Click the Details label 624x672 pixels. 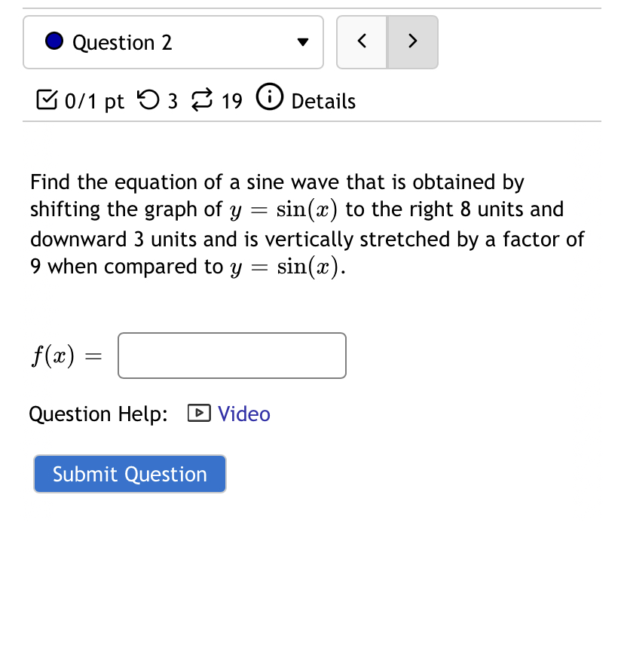323,101
